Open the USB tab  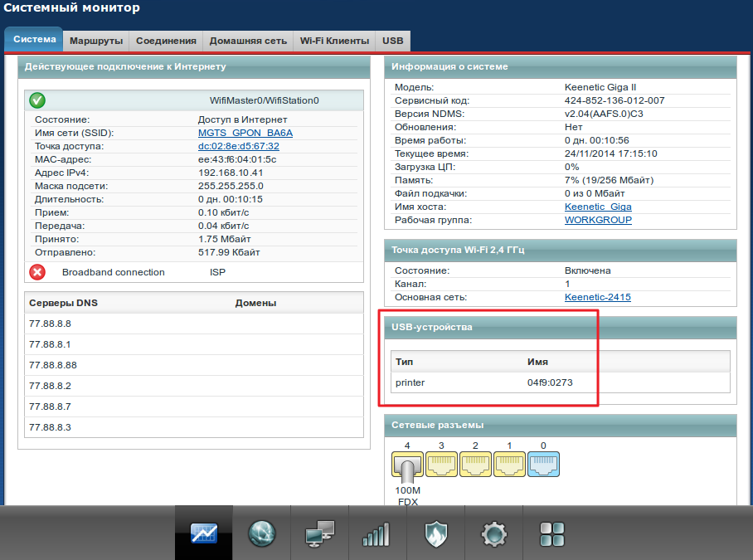pyautogui.click(x=392, y=41)
